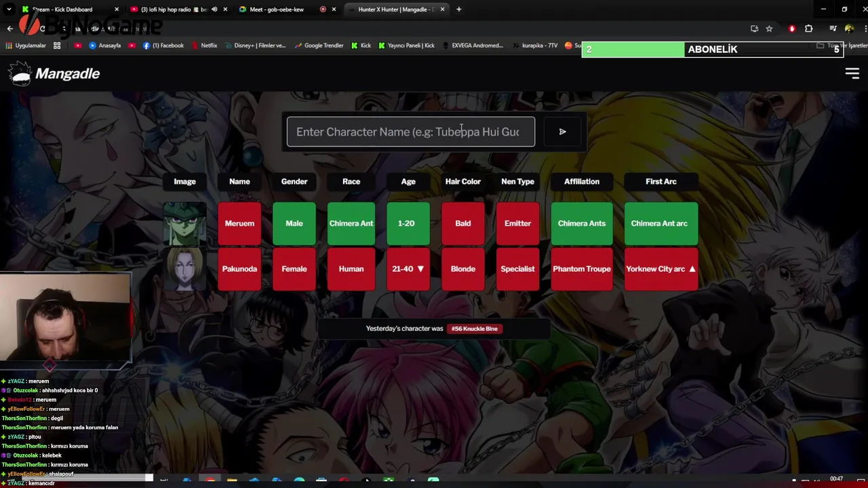The image size is (868, 488).
Task: Click the Chimera Ant race tile
Action: (x=351, y=224)
